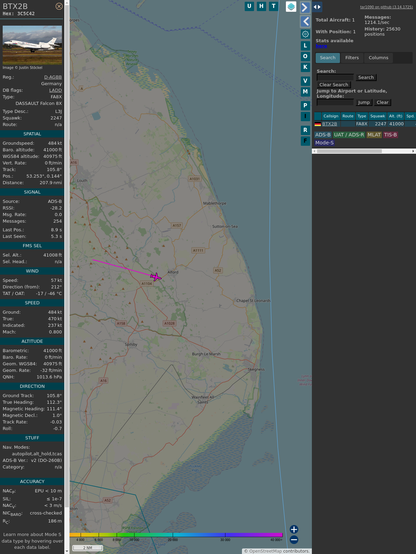The image size is (416, 554).
Task: Click the U map toolbar button
Action: 249,6
